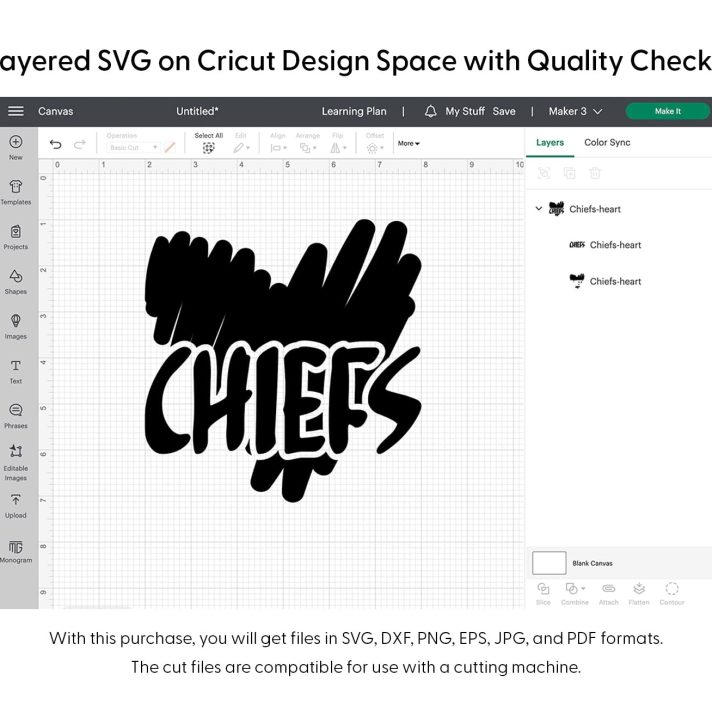Open the Images library
712x712 pixels.
point(16,327)
